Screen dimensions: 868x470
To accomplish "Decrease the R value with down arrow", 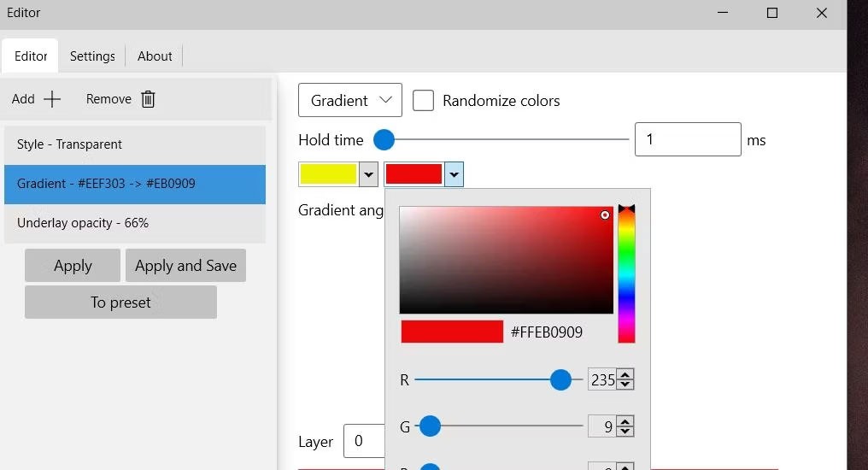I will (x=625, y=385).
